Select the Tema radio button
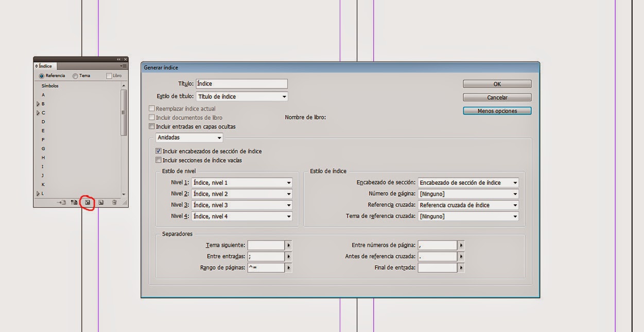Image resolution: width=644 pixels, height=332 pixels. 76,76
